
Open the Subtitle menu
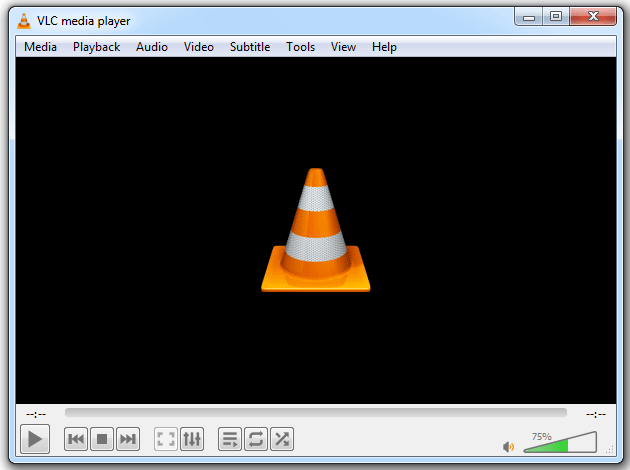click(250, 47)
